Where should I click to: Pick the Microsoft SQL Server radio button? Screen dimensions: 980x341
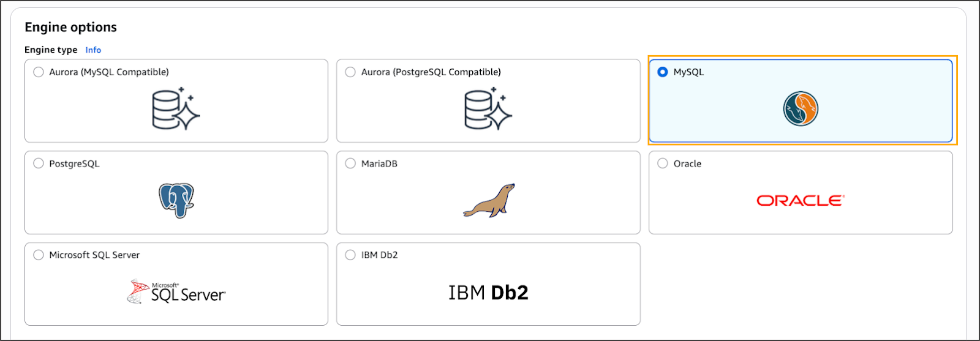39,255
